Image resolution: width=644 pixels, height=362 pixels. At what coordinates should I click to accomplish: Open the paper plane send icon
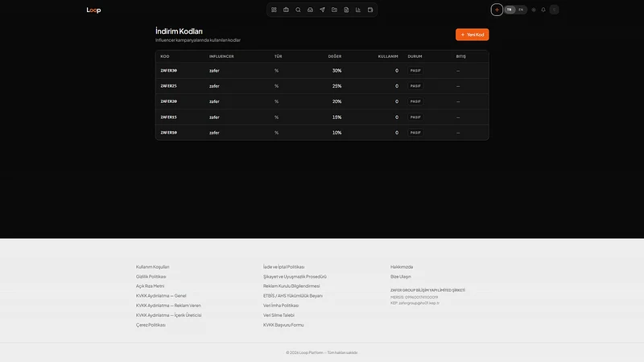pos(323,10)
